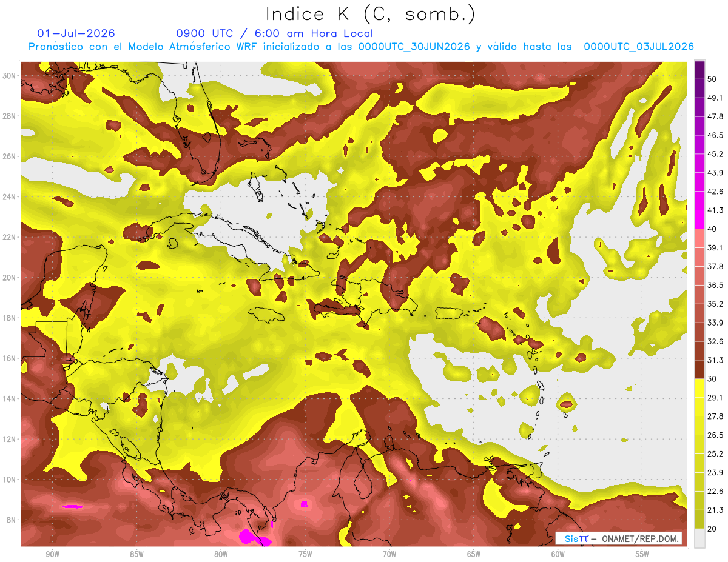Click the gray swatch below the 20 label

[699, 538]
